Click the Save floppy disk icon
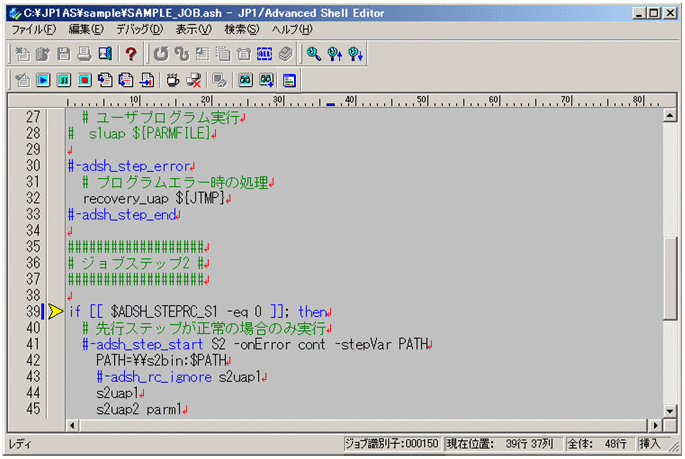Viewport: 685px width, 459px height. click(x=64, y=54)
